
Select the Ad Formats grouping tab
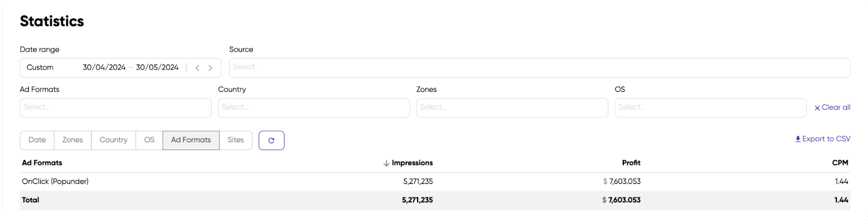[191, 140]
